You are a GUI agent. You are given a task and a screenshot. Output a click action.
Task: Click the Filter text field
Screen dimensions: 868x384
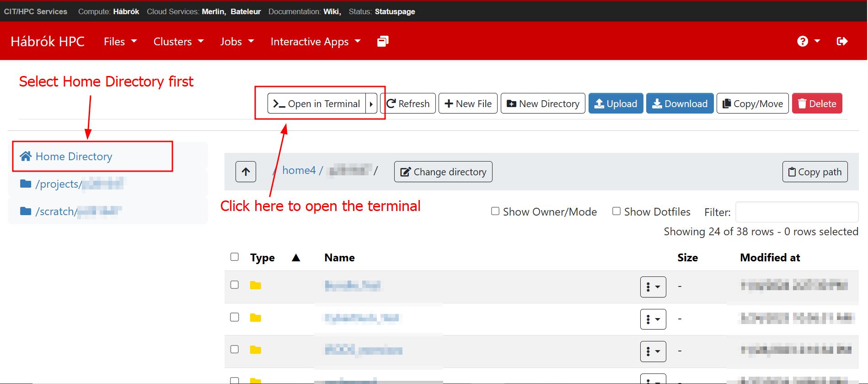pyautogui.click(x=797, y=212)
